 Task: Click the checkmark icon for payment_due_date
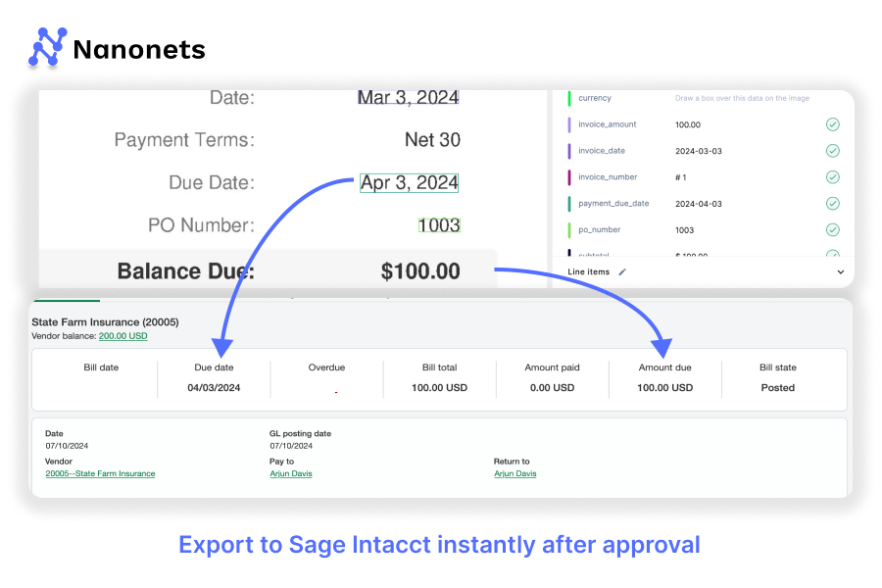832,204
